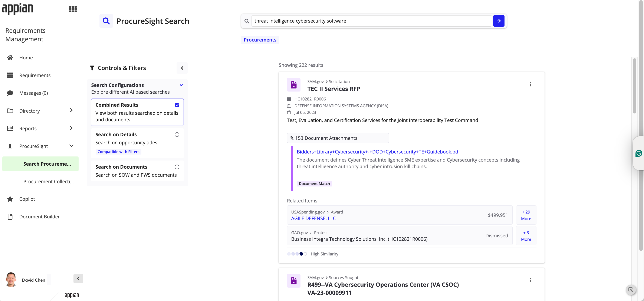This screenshot has width=644, height=301.
Task: Click the High Similarity dots indicator
Action: point(297,254)
